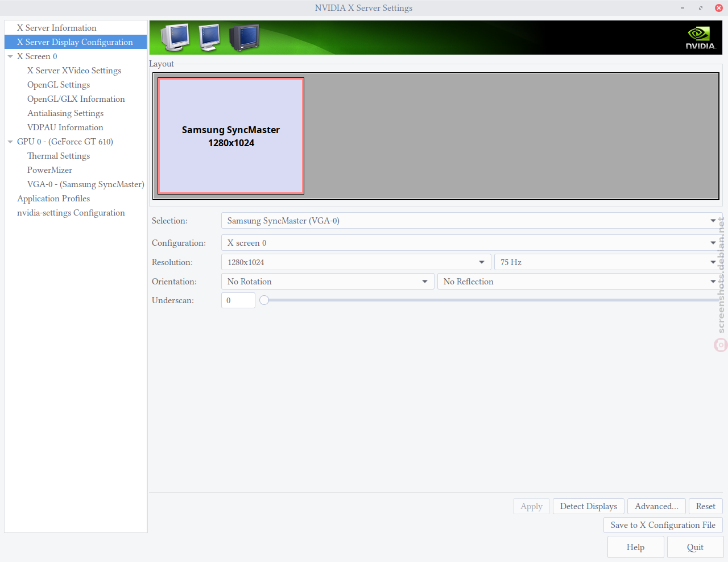Select the Samsung SyncMaster display in layout

[231, 136]
